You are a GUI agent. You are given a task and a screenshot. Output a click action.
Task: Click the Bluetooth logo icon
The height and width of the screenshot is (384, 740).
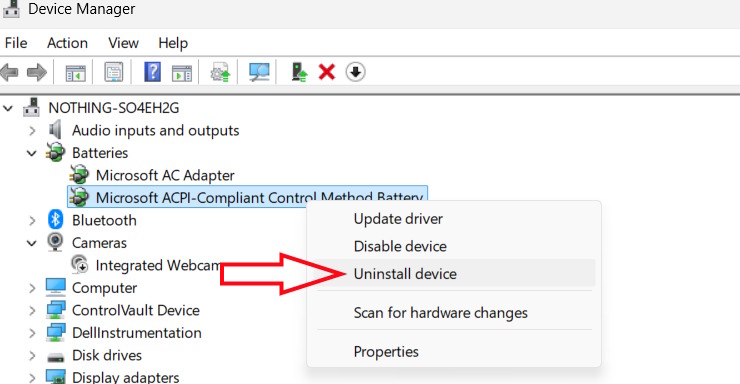click(56, 220)
